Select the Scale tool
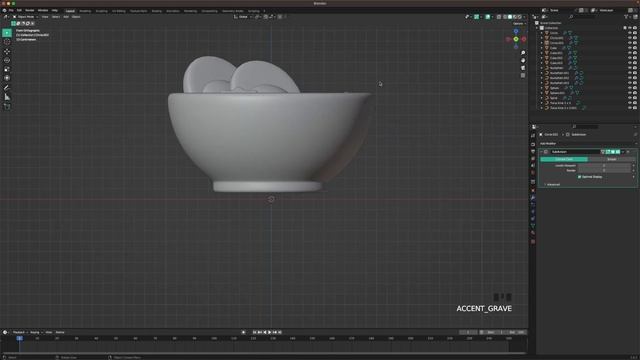This screenshot has height=360, width=640. coord(7,69)
